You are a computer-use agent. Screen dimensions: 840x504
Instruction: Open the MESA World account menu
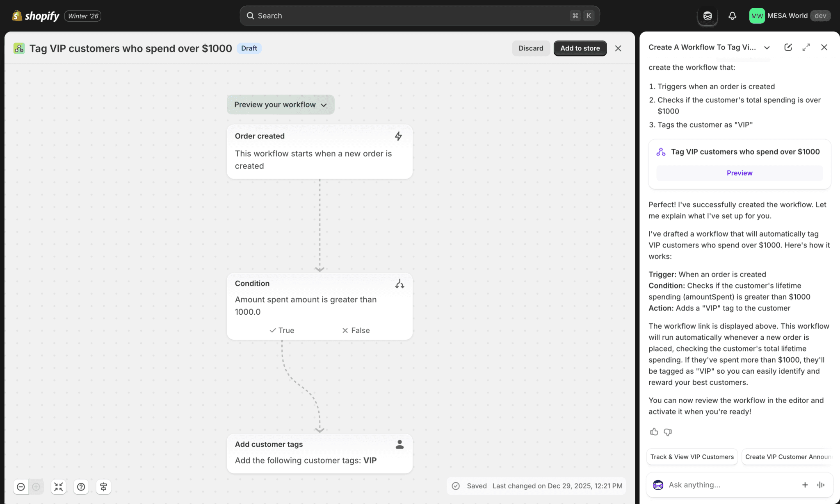pos(788,16)
